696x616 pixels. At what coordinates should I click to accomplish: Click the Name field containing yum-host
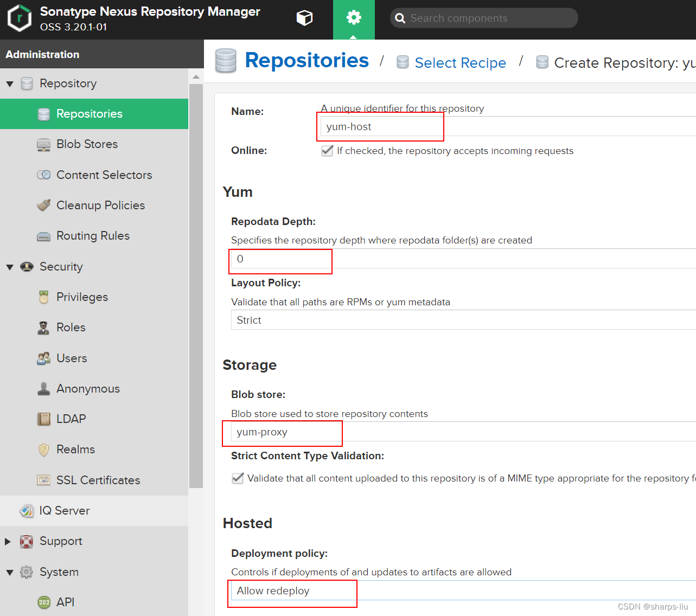coord(508,126)
